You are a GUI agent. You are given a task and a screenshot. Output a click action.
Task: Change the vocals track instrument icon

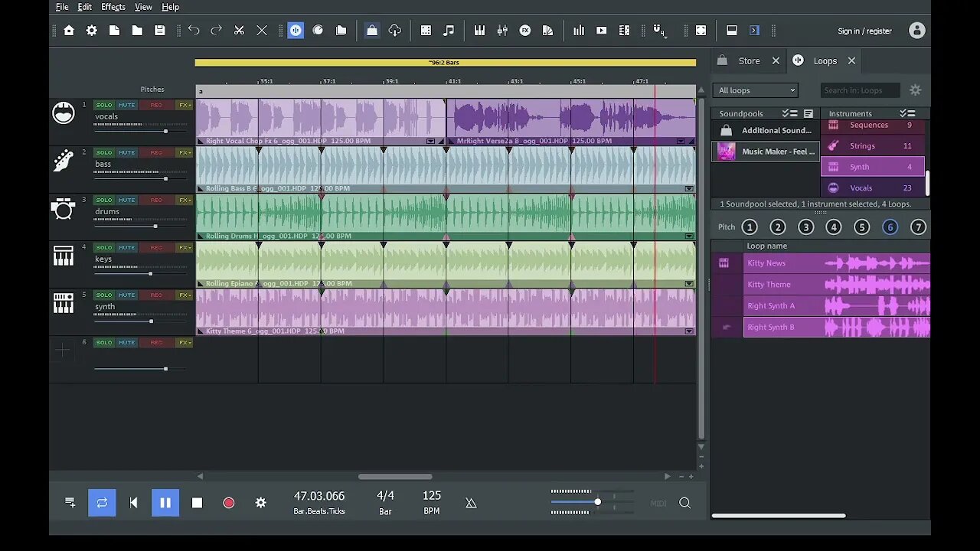click(64, 113)
